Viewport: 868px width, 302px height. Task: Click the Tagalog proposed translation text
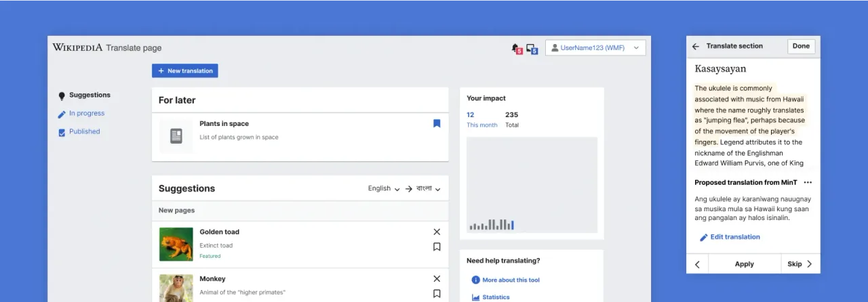753,209
